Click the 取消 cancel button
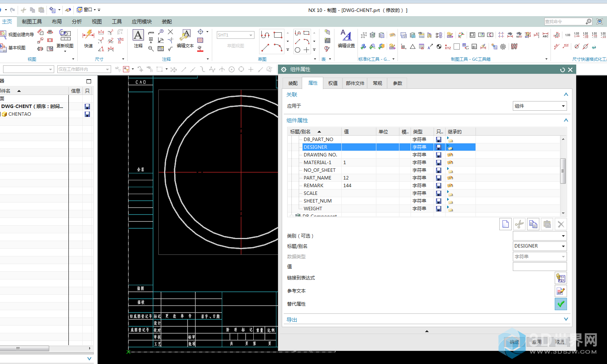This screenshot has width=607, height=364. (x=560, y=342)
